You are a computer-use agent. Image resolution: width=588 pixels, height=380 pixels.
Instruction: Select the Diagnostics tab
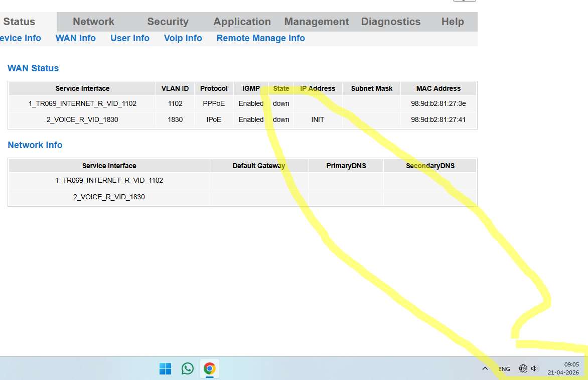tap(391, 22)
